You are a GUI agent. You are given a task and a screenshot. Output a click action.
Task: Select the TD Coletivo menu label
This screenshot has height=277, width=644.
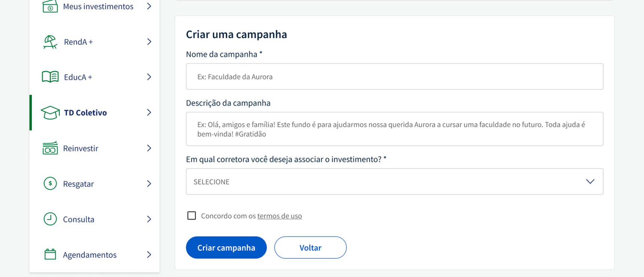85,113
